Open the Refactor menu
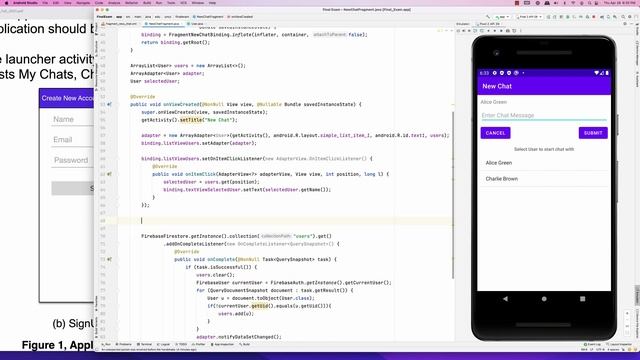Image resolution: width=640 pixels, height=360 pixels. (x=131, y=2)
